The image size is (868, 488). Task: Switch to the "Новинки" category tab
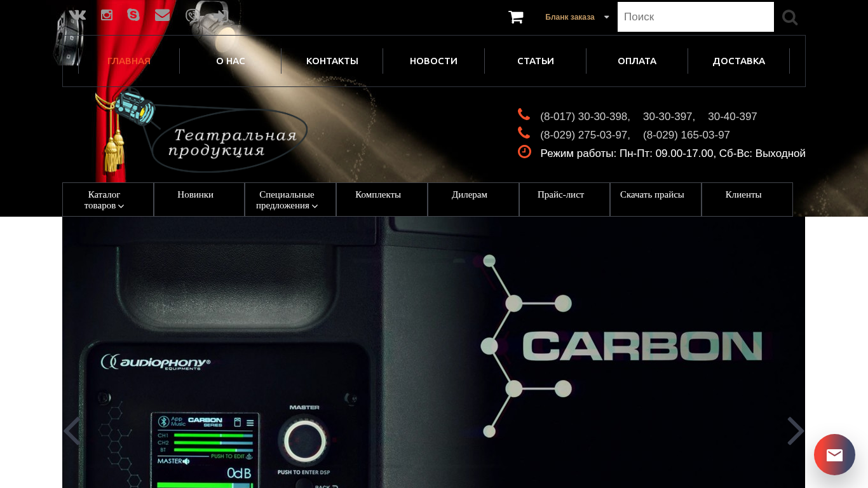[199, 200]
